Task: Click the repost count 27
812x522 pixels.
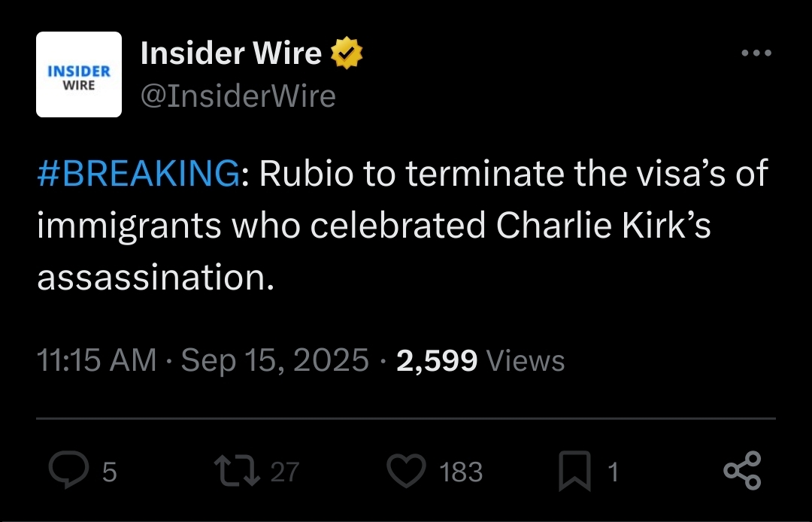Action: tap(285, 472)
